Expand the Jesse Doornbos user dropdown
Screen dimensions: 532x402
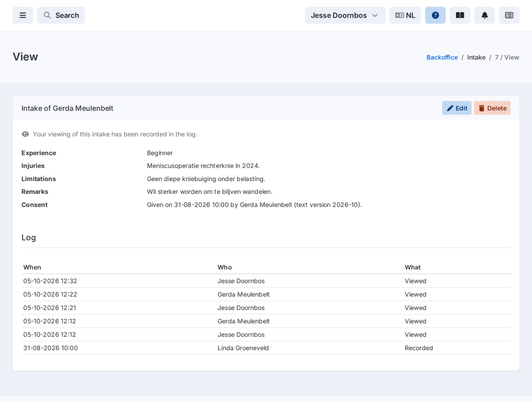345,15
